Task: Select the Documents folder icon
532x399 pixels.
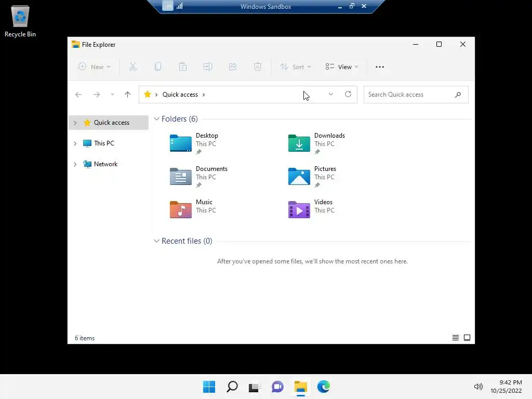Action: coord(180,176)
